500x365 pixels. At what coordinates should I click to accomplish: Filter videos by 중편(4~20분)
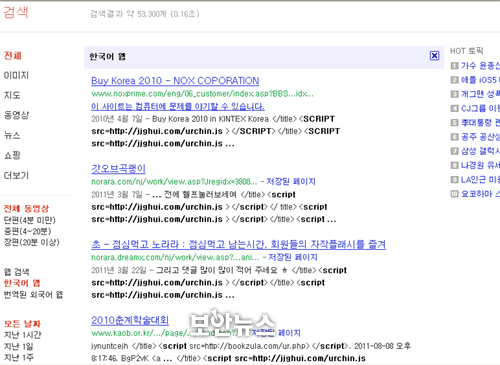point(27,231)
